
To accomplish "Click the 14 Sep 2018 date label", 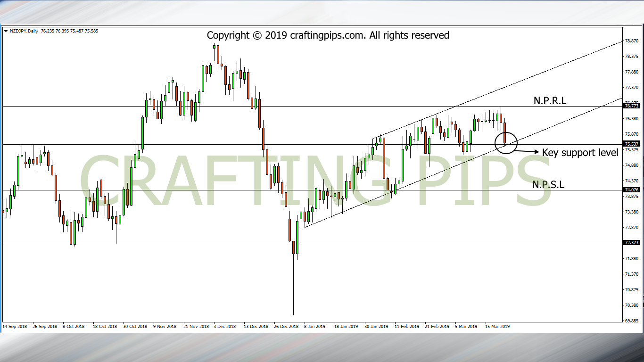I will click(x=16, y=326).
